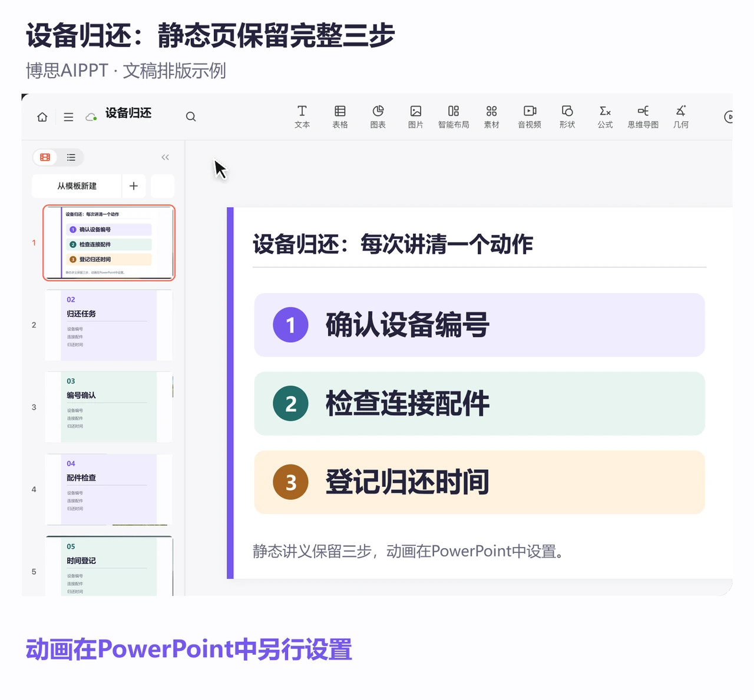754x700 pixels.
Task: Open the 素材 assets library
Action: (492, 117)
